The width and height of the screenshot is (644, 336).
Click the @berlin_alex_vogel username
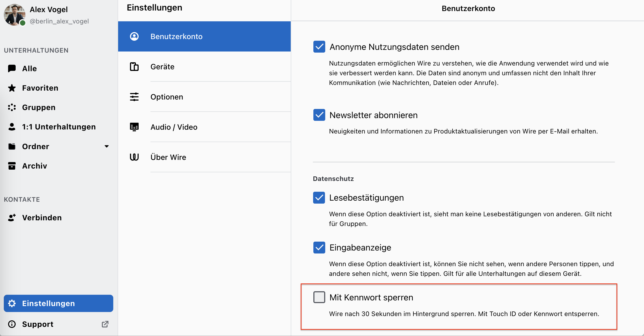pos(59,21)
